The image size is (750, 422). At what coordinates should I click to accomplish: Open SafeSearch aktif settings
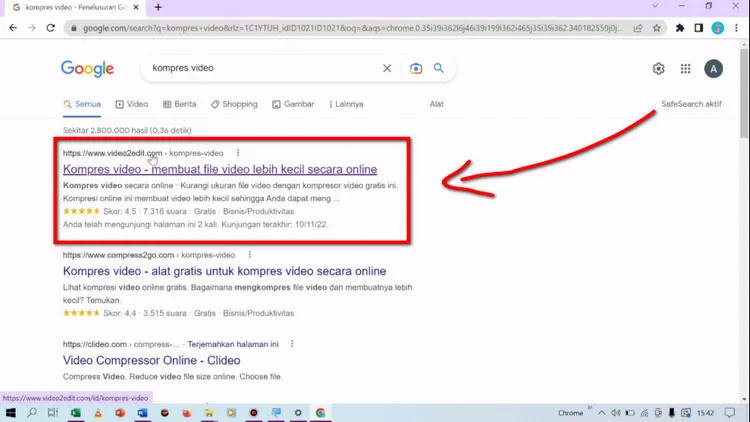coord(691,104)
